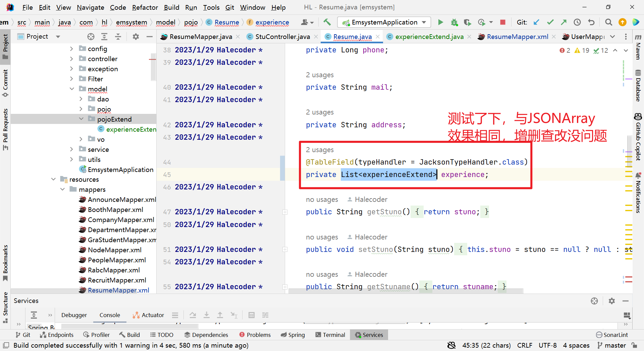Open ResumeMapper.xml in the project tree
The image size is (644, 351).
coord(118,290)
